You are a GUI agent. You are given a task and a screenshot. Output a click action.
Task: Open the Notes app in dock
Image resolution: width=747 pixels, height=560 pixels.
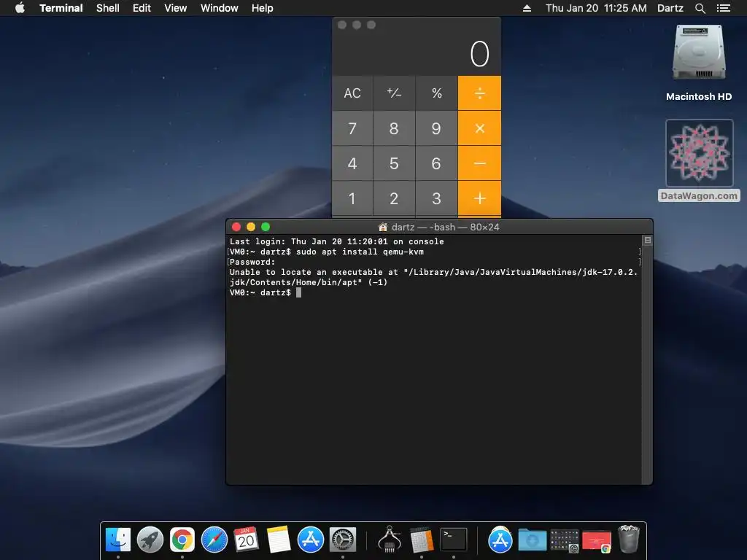pyautogui.click(x=279, y=540)
